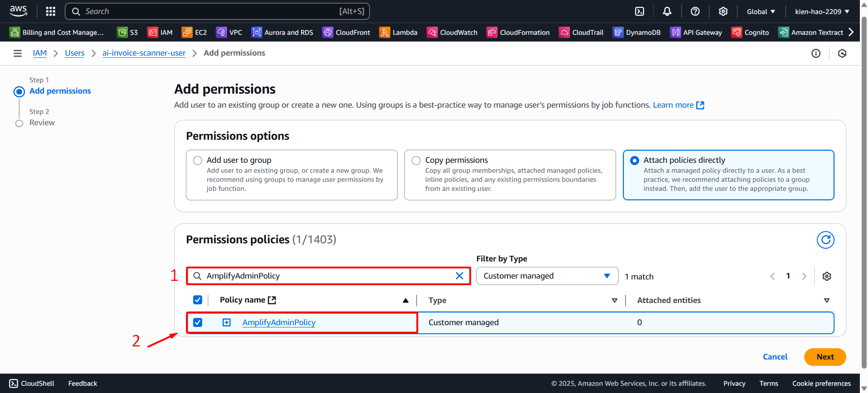Open policy table preferences gear
The image size is (868, 393).
click(x=827, y=276)
